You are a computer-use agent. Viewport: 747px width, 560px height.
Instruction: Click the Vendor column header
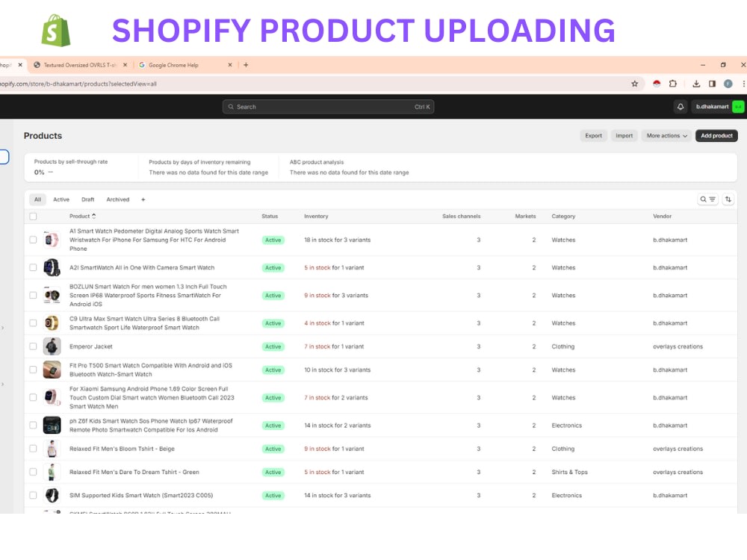point(662,217)
